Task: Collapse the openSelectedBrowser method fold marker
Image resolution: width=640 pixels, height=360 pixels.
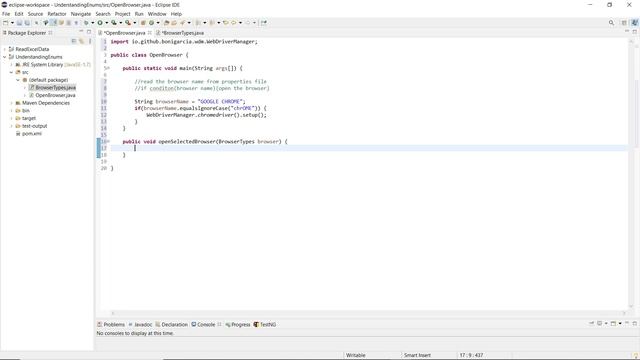Action: (108, 142)
